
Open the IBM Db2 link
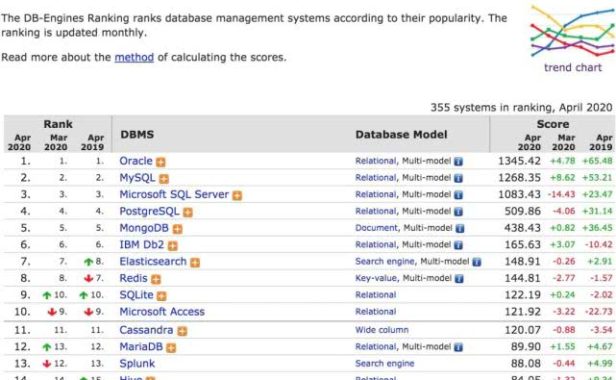click(142, 245)
